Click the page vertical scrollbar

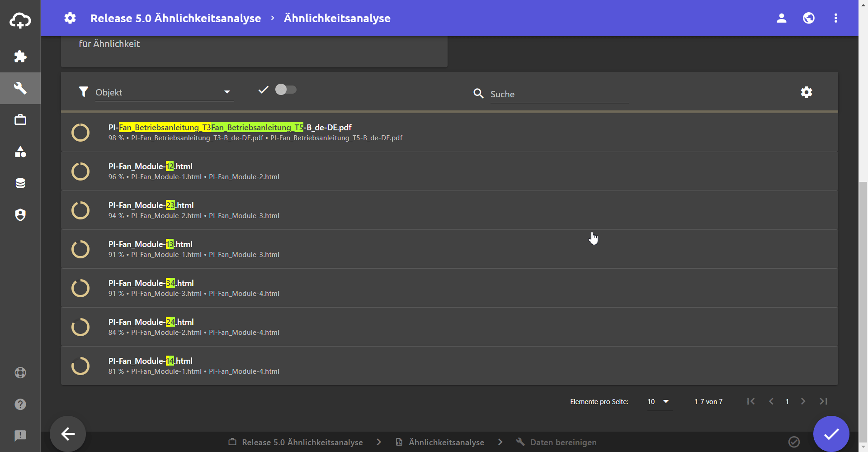point(863,312)
